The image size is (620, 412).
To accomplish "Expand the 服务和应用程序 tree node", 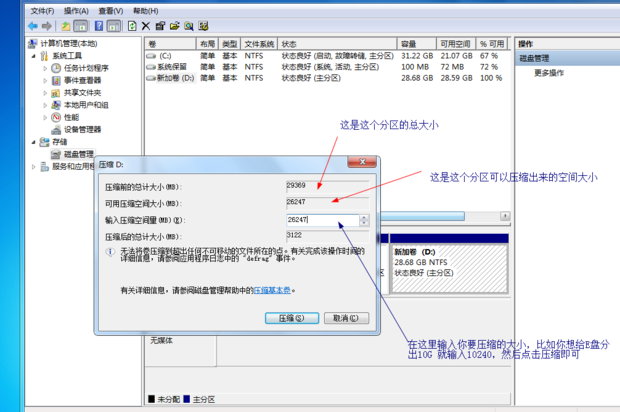I will [x=32, y=166].
